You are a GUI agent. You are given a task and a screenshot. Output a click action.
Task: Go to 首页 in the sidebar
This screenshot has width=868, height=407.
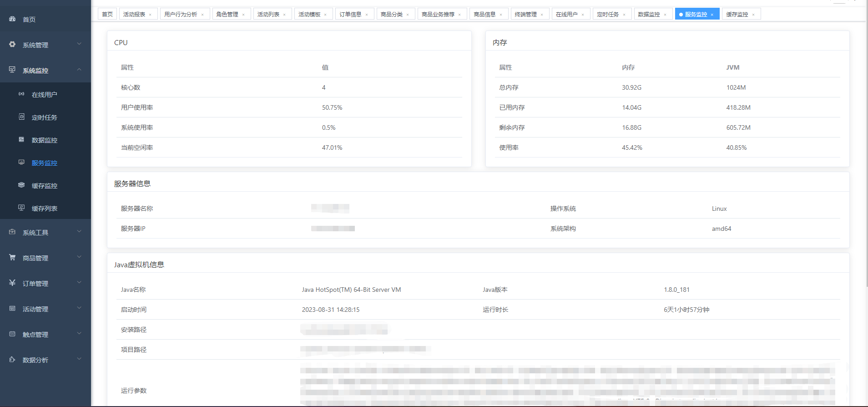pyautogui.click(x=45, y=19)
